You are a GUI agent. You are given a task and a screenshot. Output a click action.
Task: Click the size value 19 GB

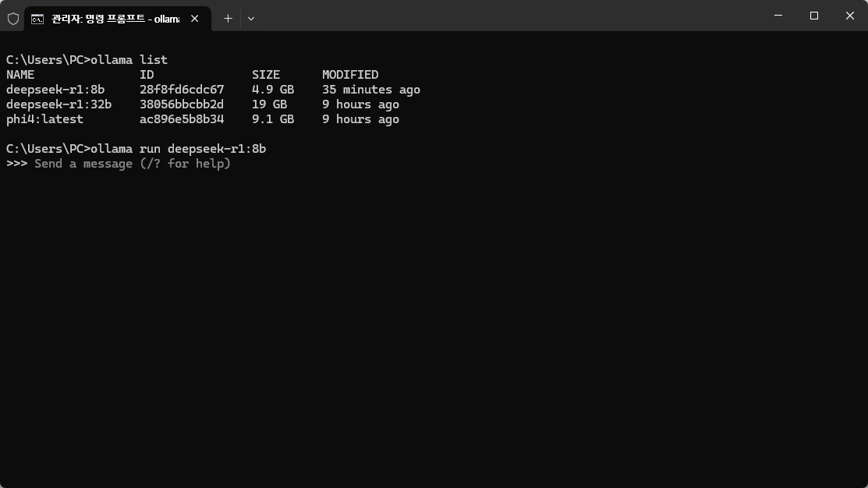tap(270, 104)
